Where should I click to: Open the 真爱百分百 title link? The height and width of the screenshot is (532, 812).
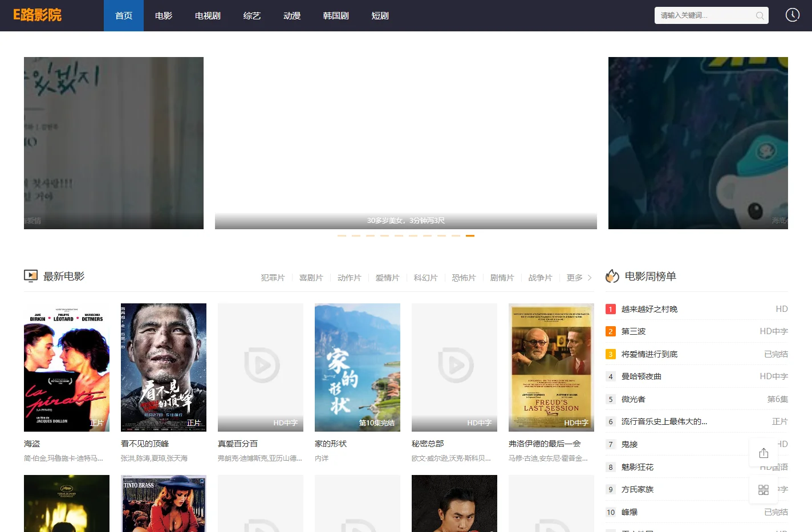pyautogui.click(x=238, y=444)
